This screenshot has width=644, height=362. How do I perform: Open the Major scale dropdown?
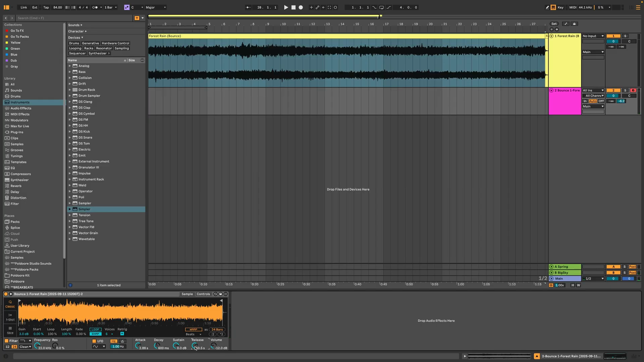click(156, 7)
